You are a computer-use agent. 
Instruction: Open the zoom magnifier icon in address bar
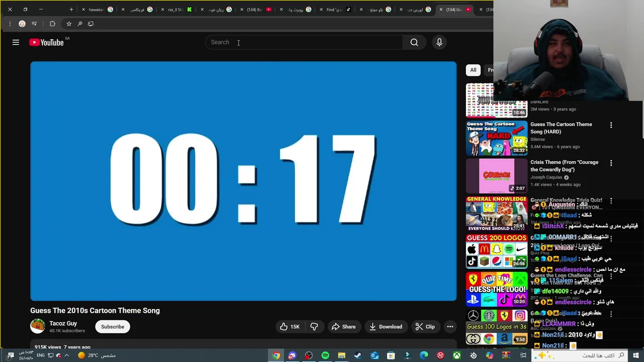pos(79,24)
